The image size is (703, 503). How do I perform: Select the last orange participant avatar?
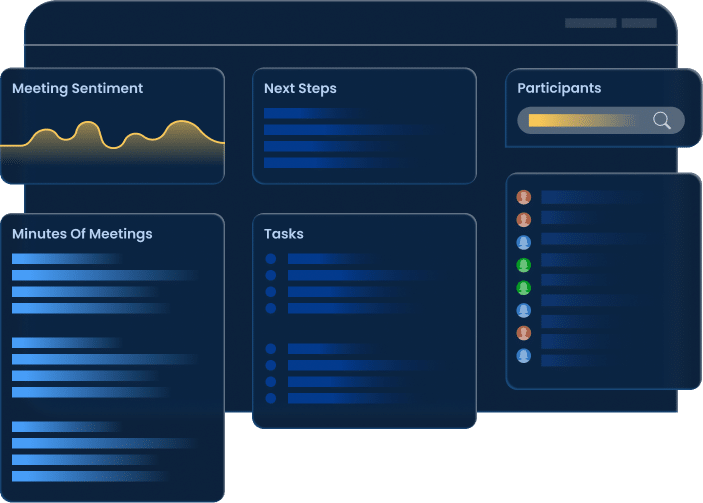pyautogui.click(x=523, y=333)
